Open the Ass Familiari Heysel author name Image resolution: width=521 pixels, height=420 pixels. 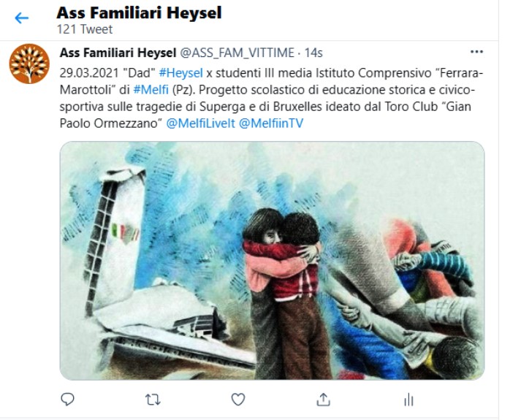[118, 53]
